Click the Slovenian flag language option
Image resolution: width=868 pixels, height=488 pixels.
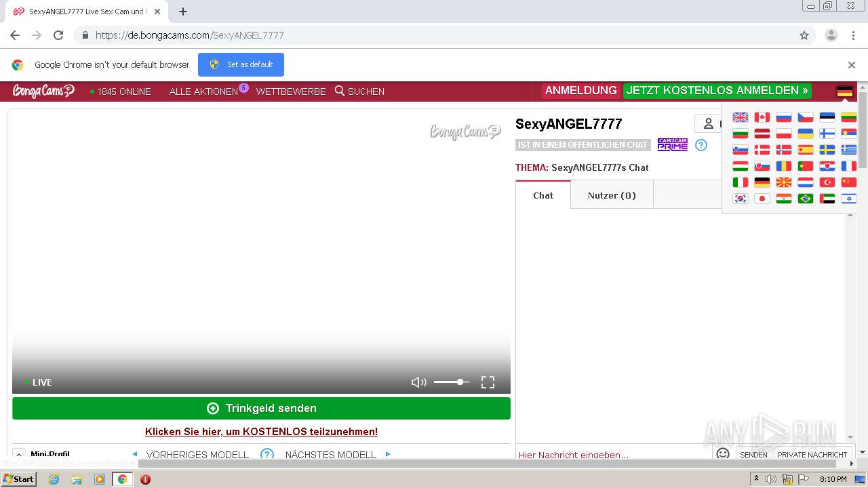741,150
